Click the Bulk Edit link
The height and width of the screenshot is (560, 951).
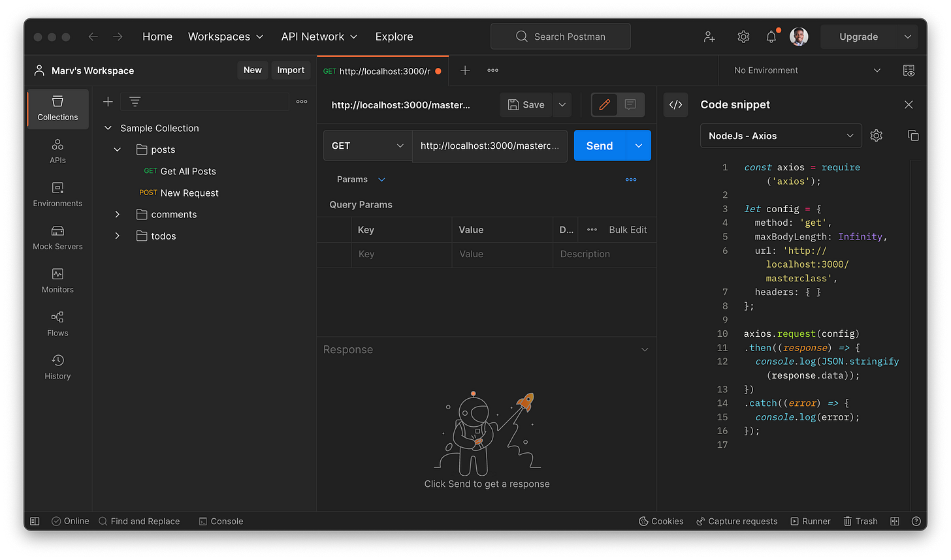628,230
